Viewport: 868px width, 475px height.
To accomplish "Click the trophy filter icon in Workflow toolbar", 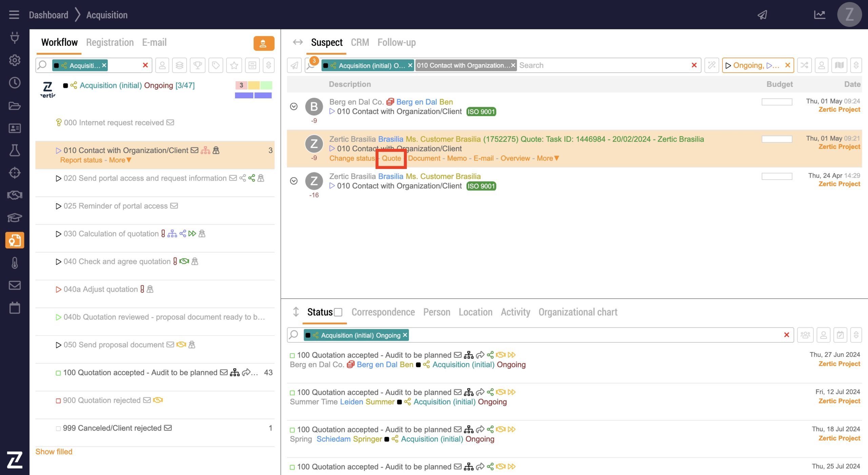I will (198, 65).
